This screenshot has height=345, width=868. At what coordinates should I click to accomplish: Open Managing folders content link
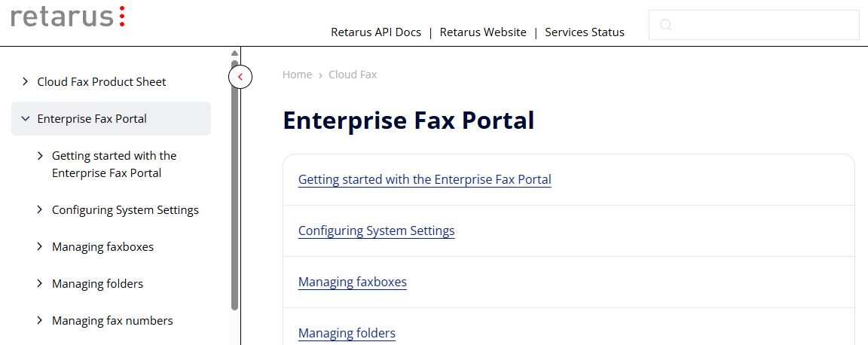347,333
